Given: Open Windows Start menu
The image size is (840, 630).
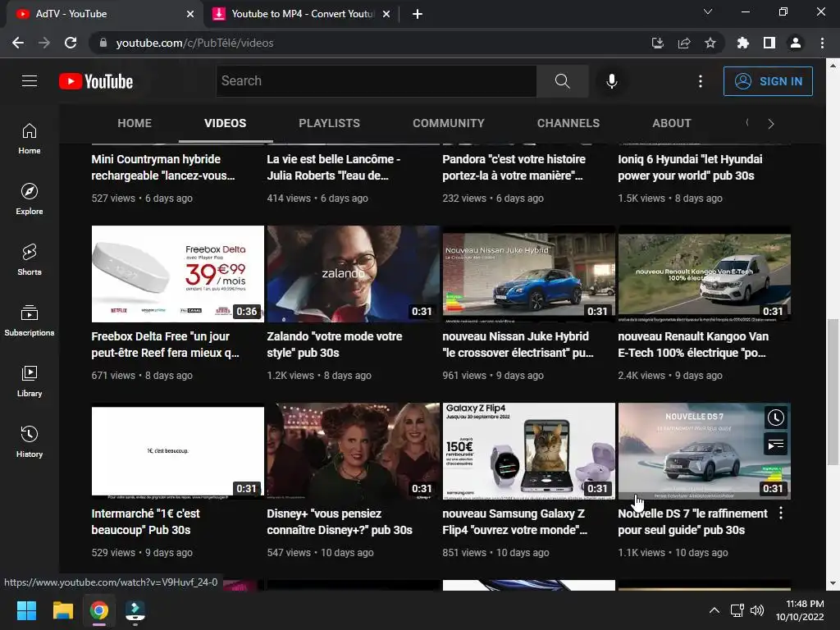Looking at the screenshot, I should click(27, 610).
